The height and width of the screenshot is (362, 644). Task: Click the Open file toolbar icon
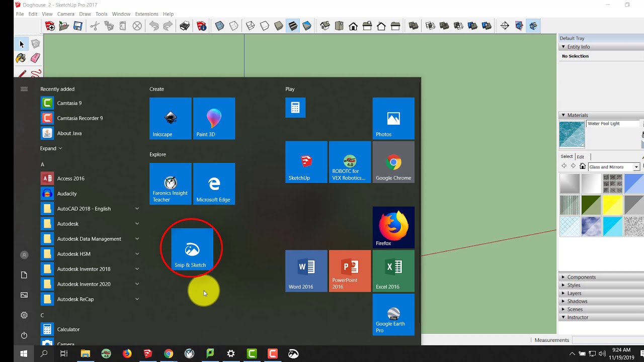click(64, 26)
